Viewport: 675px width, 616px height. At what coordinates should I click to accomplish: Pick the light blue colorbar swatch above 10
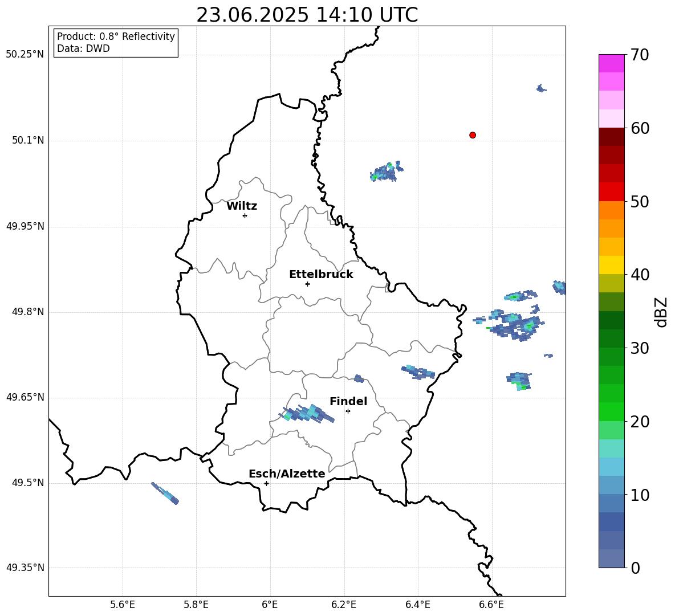[x=611, y=467]
